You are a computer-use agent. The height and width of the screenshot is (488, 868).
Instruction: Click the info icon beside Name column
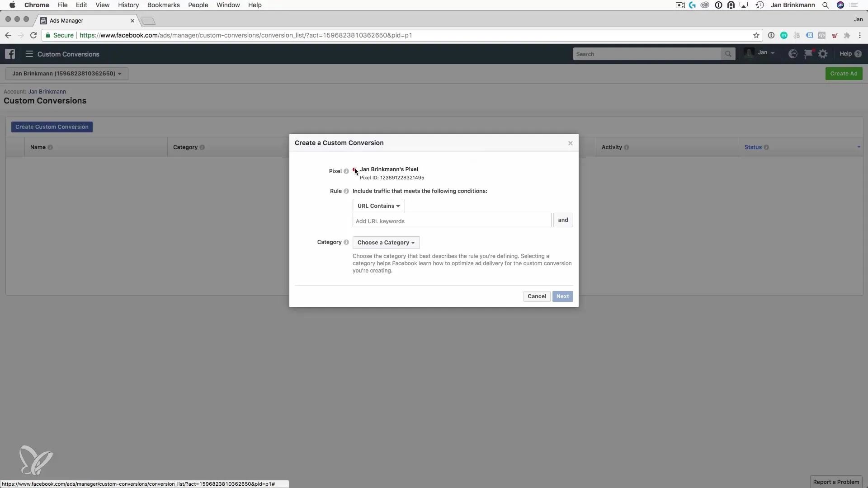[x=50, y=147]
